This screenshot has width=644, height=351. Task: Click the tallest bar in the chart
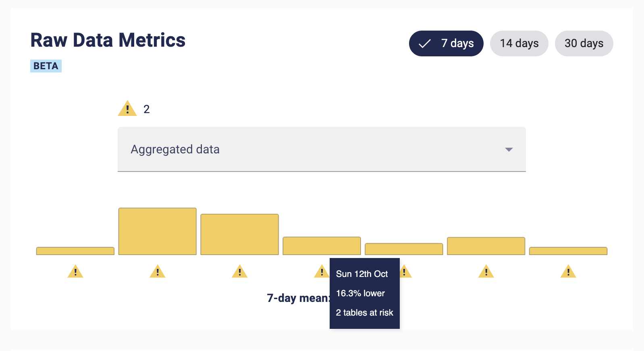pos(158,231)
